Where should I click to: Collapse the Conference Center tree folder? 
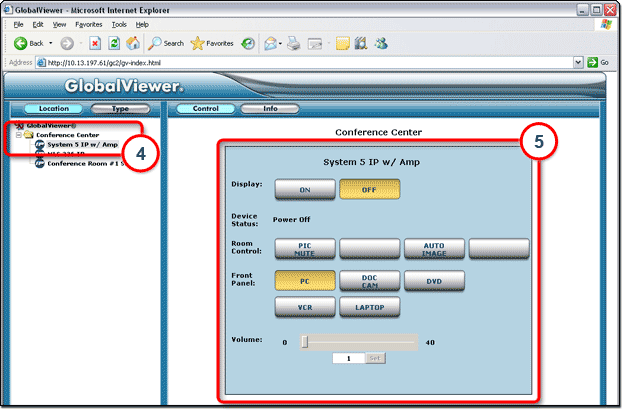[x=19, y=135]
